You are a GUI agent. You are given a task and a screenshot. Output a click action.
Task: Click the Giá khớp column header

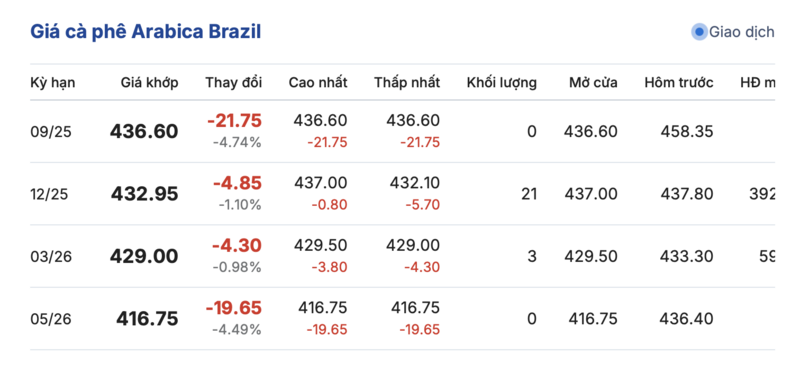(x=149, y=83)
